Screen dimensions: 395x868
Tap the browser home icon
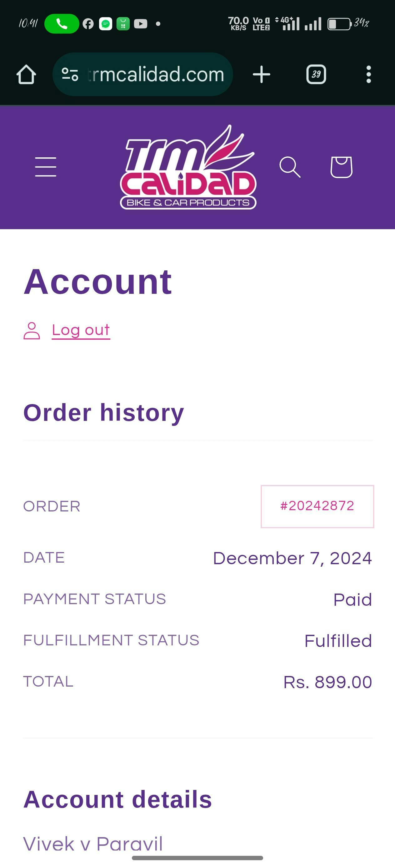[x=26, y=75]
